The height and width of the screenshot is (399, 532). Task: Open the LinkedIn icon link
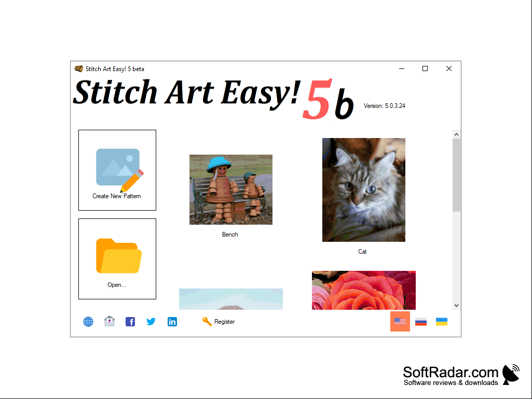[x=172, y=322]
